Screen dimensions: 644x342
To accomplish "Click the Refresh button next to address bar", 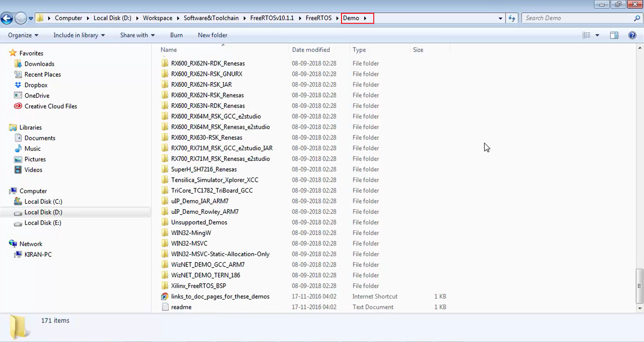I will [512, 18].
